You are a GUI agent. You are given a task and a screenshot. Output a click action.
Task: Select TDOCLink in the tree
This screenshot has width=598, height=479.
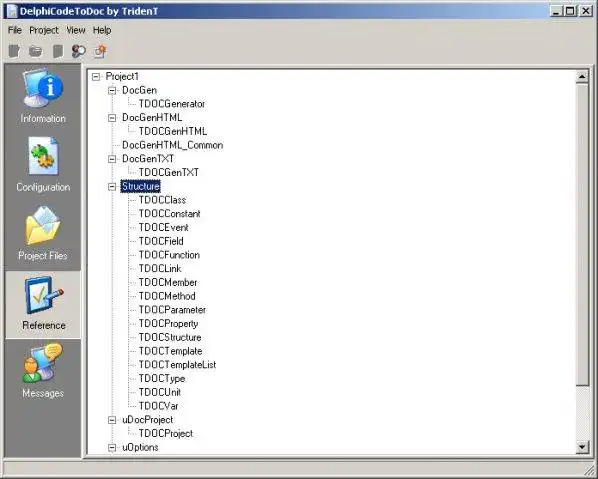160,269
